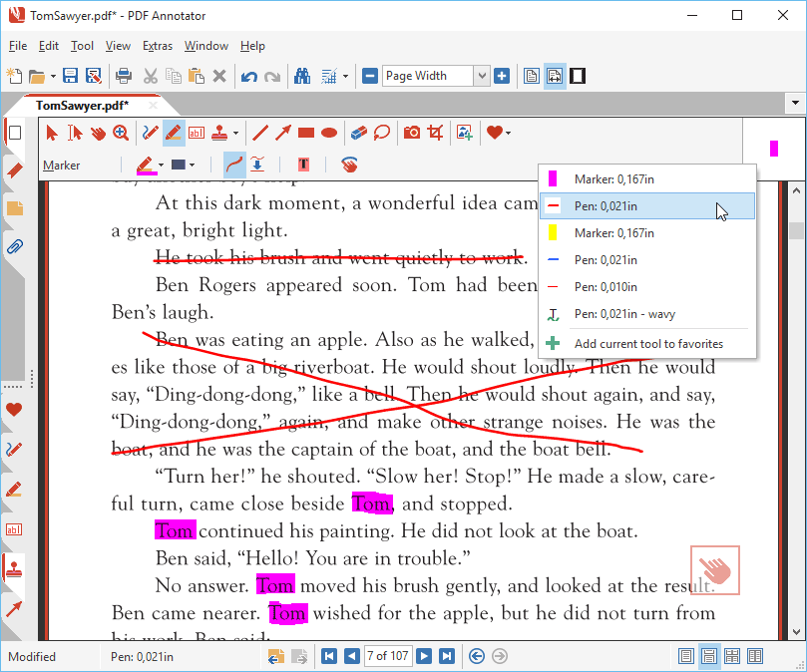Open the View menu
The width and height of the screenshot is (807, 672).
click(x=118, y=46)
